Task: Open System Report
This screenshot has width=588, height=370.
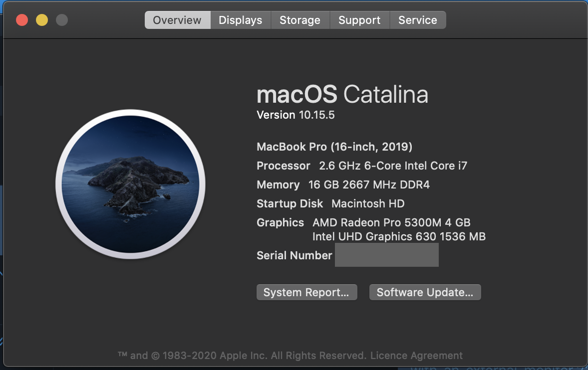Action: [x=306, y=293]
